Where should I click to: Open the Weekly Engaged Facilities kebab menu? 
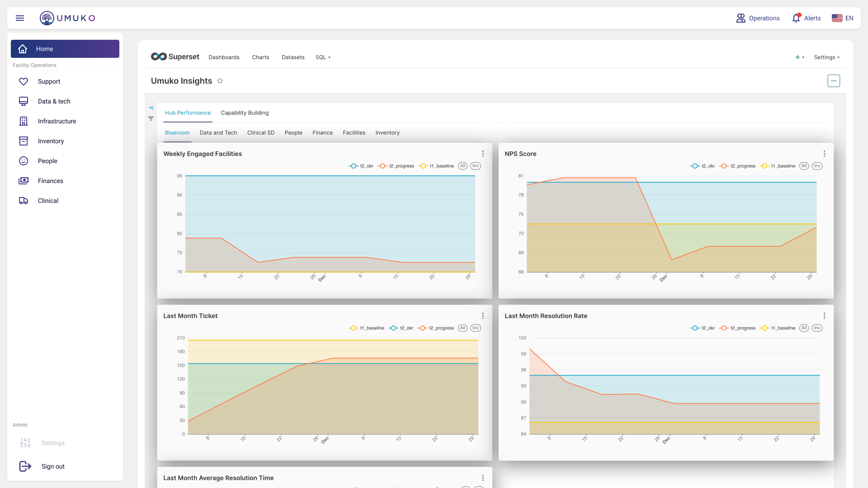[x=483, y=154]
